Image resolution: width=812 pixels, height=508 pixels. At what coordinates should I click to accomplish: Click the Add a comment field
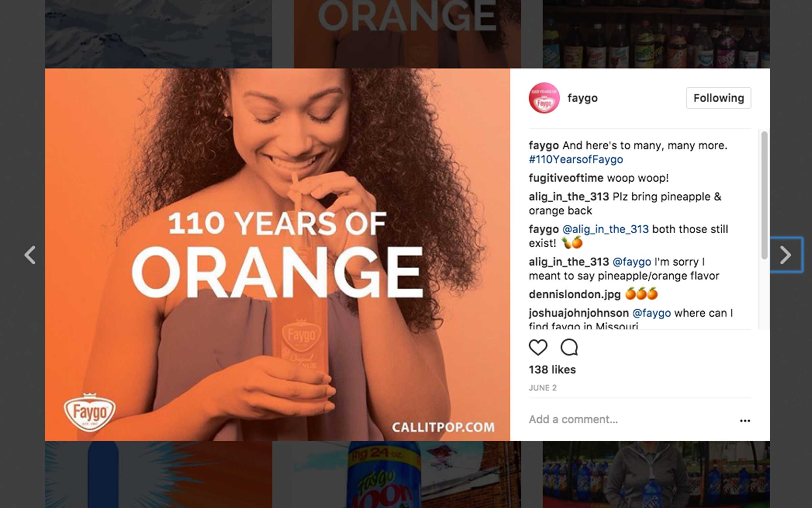click(x=629, y=420)
